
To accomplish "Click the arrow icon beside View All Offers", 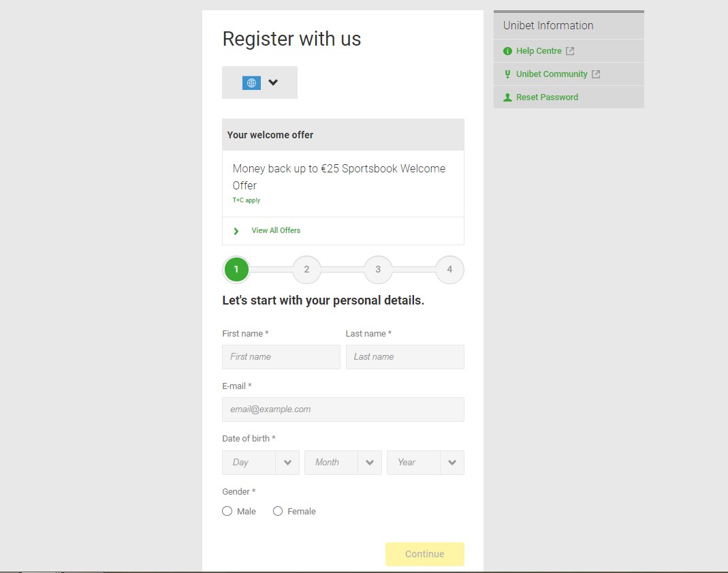I will 236,231.
